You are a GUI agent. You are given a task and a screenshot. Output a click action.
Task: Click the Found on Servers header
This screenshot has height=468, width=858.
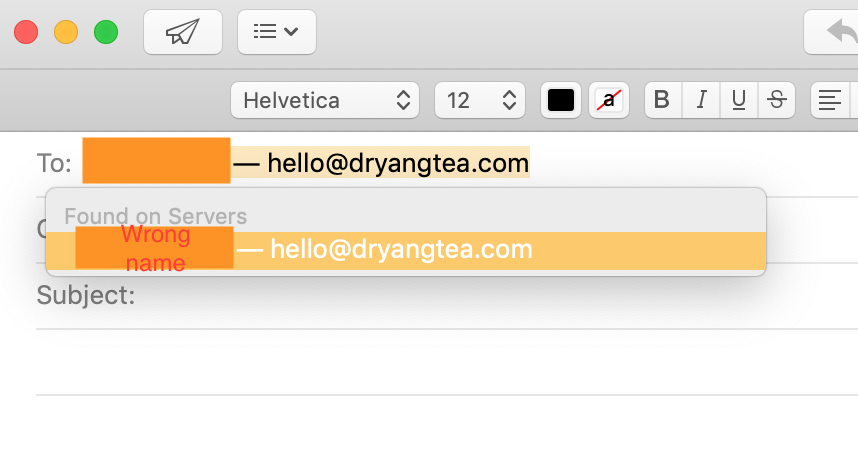pos(155,216)
